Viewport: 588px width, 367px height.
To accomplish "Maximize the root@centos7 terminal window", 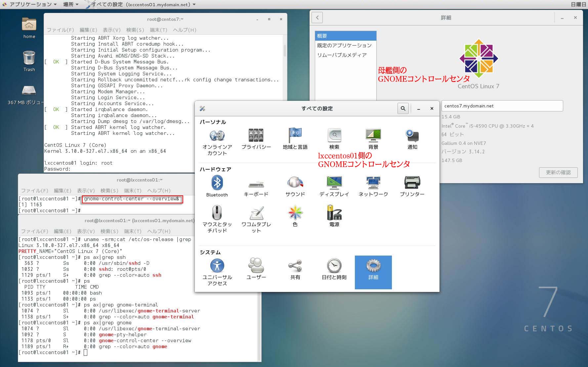I will 269,19.
